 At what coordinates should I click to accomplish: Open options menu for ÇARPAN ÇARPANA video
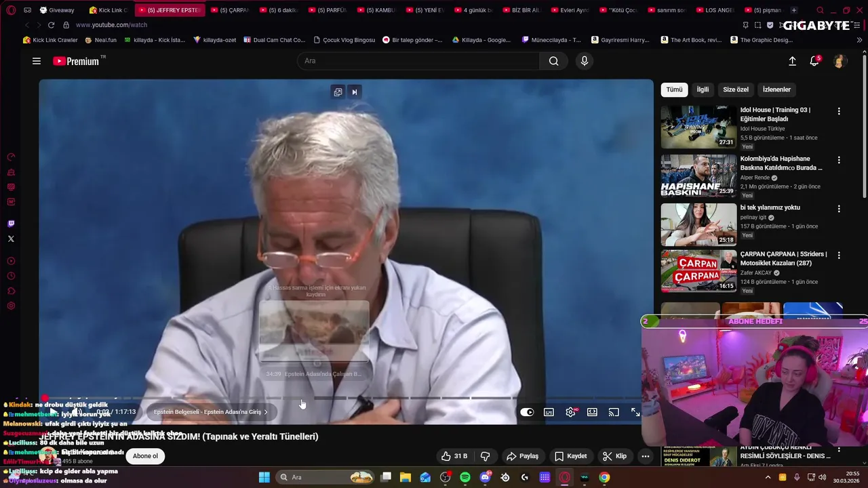pyautogui.click(x=839, y=256)
